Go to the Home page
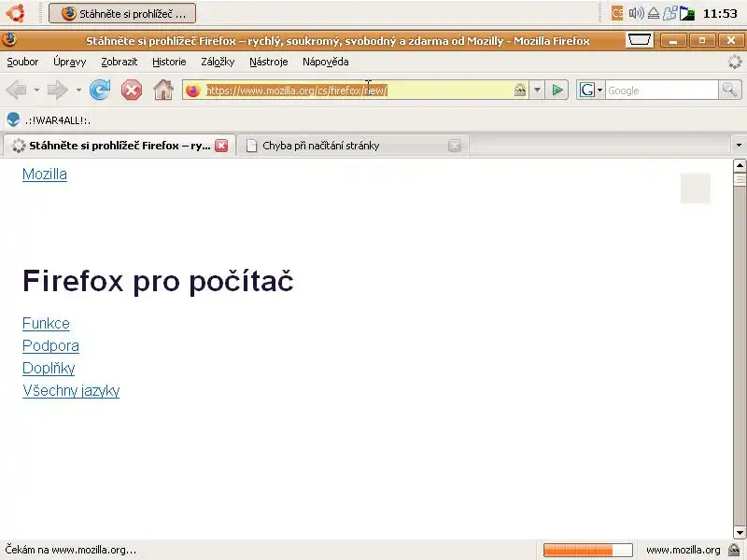This screenshot has width=747, height=560. (163, 90)
